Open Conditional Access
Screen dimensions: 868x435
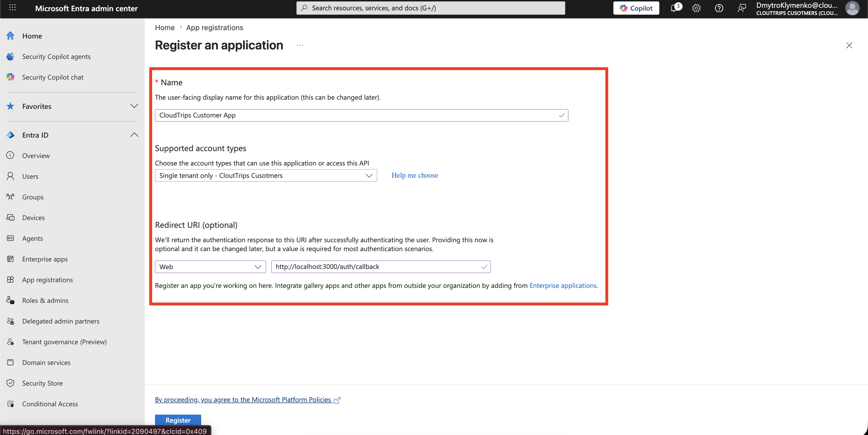pos(50,404)
